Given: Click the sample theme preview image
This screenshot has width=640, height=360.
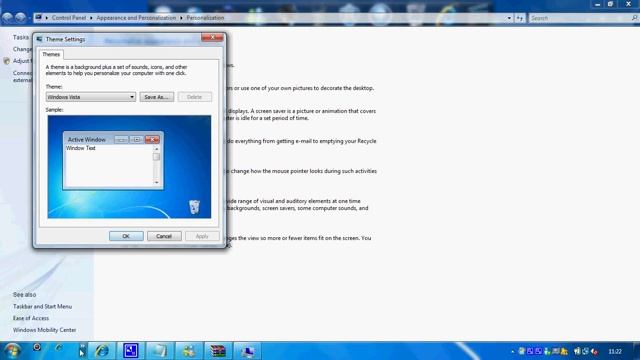Looking at the screenshot, I should (129, 167).
